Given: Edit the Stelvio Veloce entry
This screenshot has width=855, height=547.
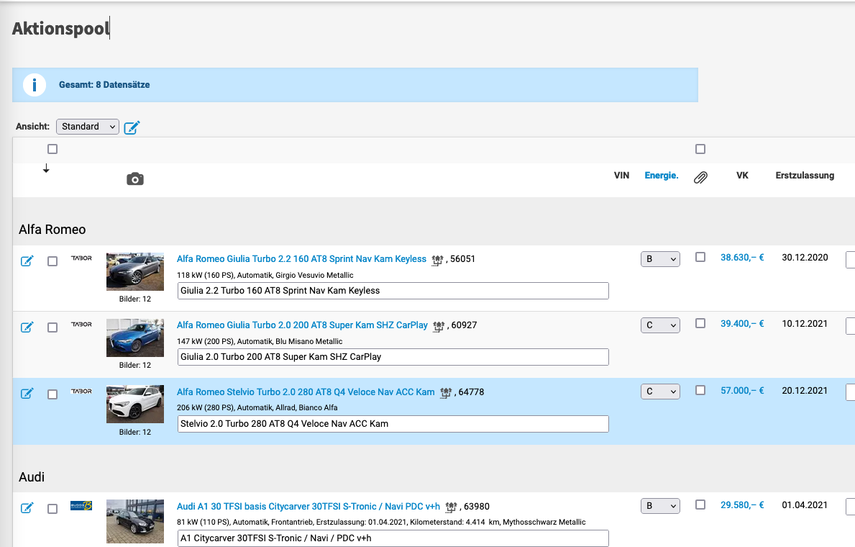Looking at the screenshot, I should click(x=27, y=393).
